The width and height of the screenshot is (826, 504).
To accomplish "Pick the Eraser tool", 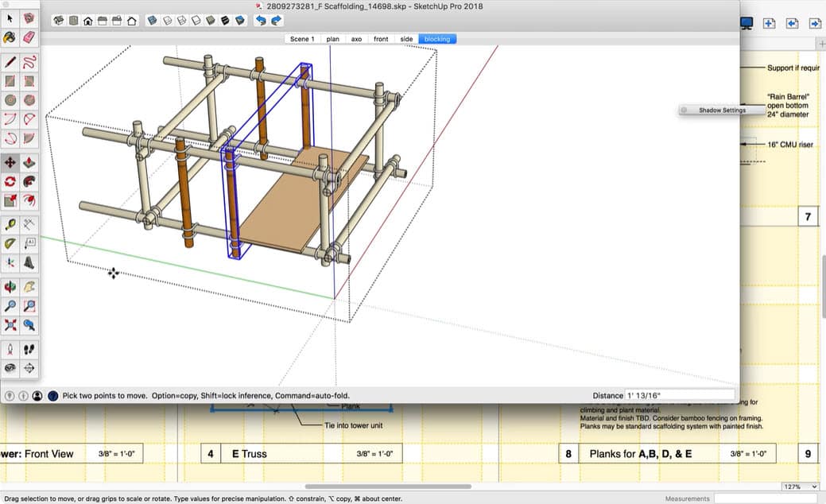I will [x=29, y=37].
